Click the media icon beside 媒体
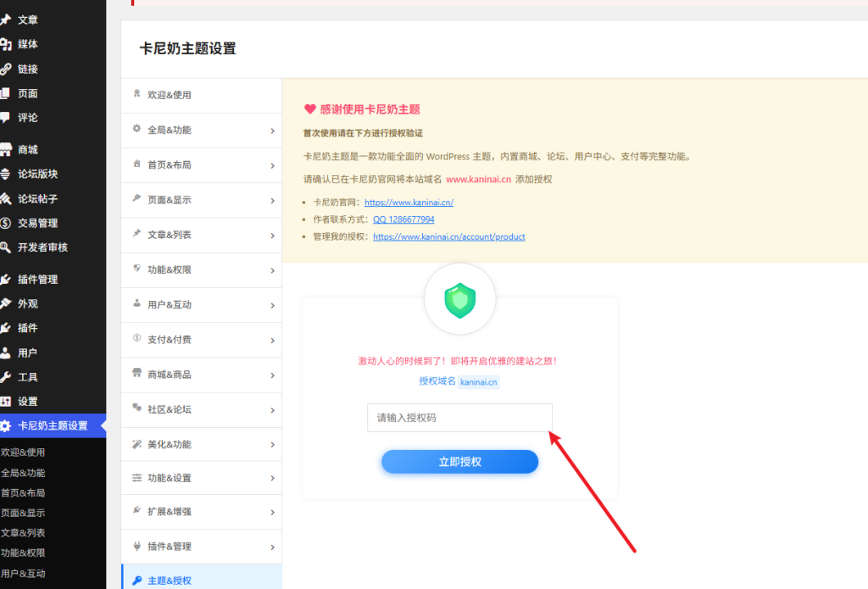Screen dimensions: 868x589 6,44
